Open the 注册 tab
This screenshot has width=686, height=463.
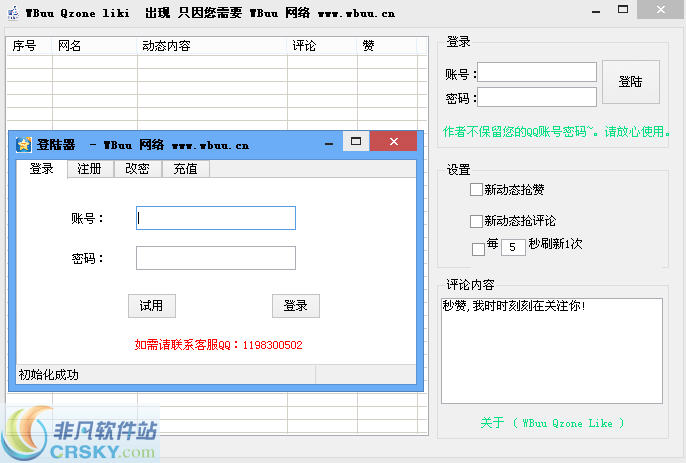pyautogui.click(x=89, y=168)
